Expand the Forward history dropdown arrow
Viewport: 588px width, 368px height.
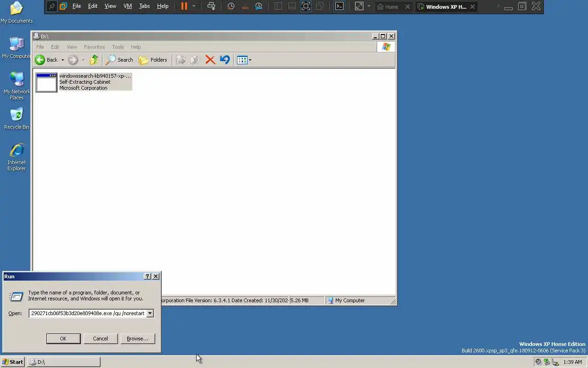pos(83,60)
